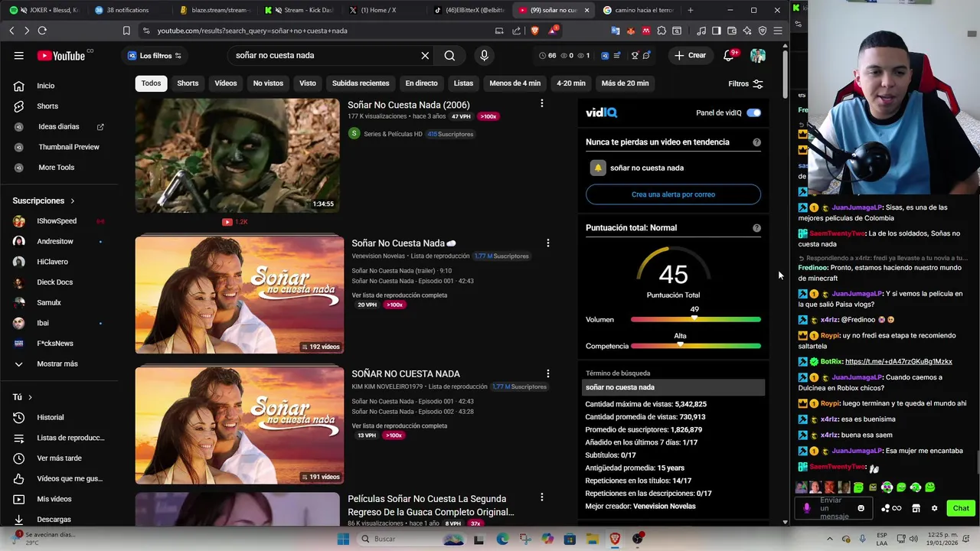Switch to the camino hacia el terror tab
Viewport: 980px width, 551px height.
click(638, 10)
